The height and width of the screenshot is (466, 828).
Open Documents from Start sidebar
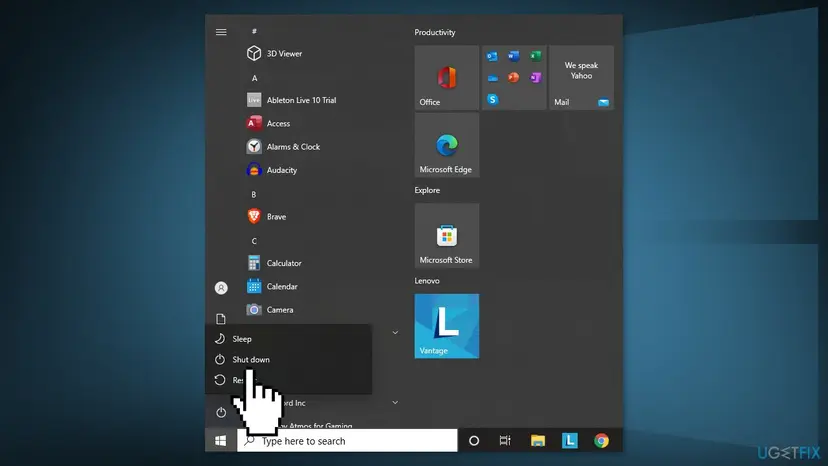221,319
